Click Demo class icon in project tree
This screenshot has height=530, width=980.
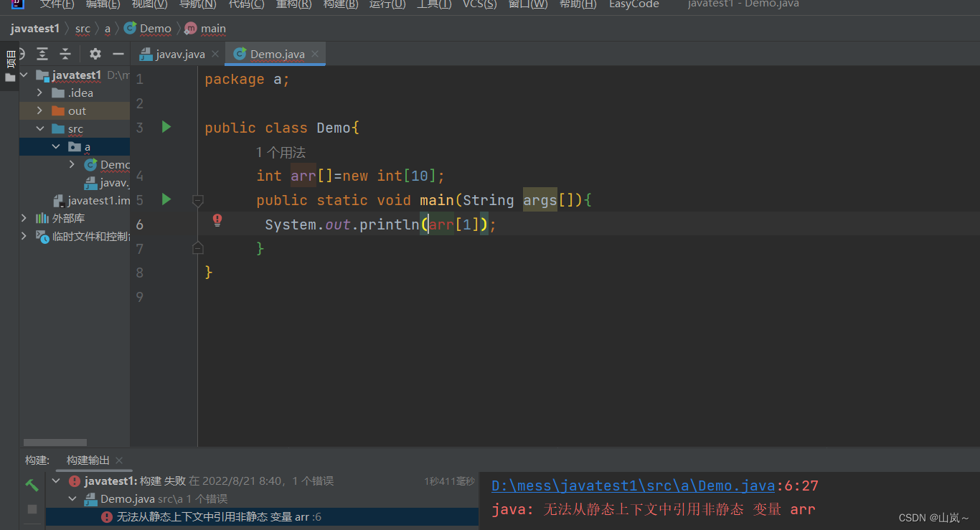(90, 165)
